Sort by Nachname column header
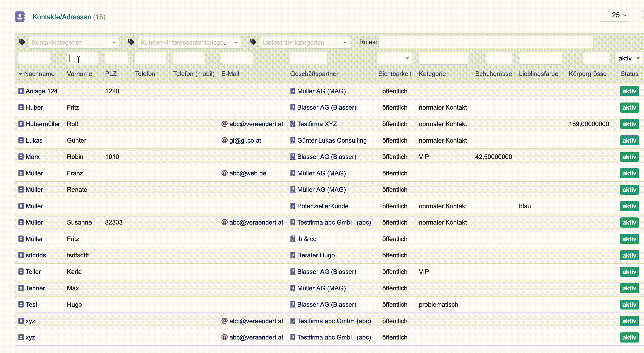 click(x=39, y=74)
